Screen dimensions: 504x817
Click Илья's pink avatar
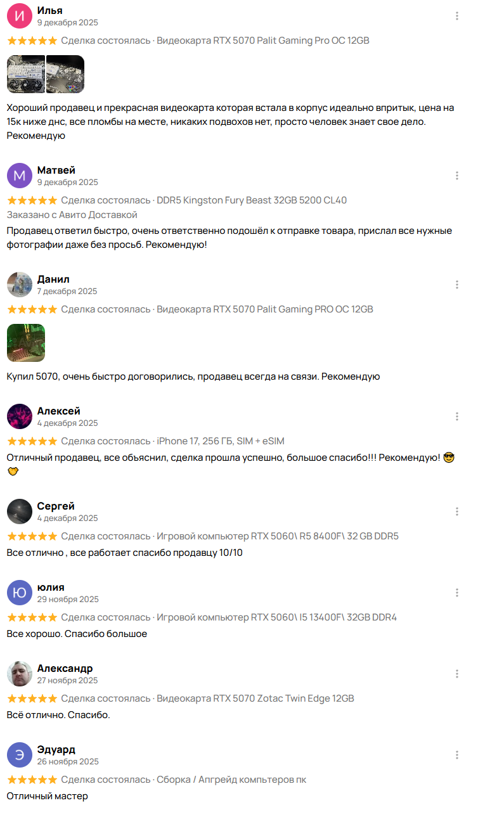tap(20, 16)
